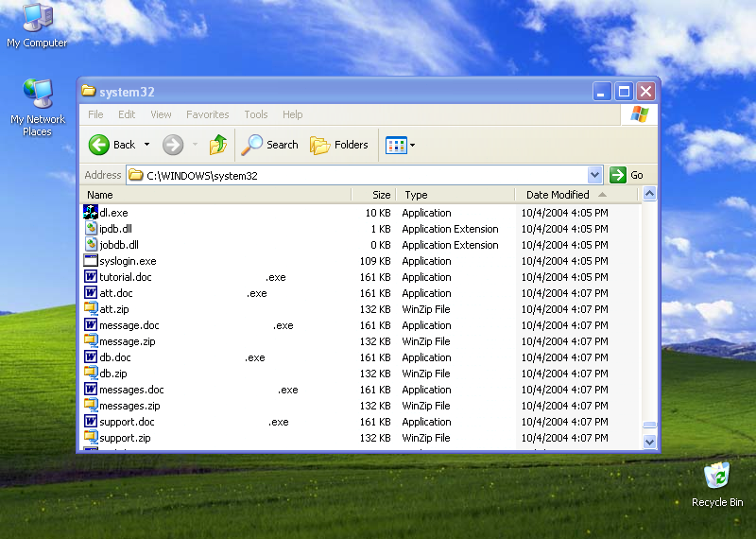Screen dimensions: 756x539
Task: Open the File menu
Action: click(95, 114)
